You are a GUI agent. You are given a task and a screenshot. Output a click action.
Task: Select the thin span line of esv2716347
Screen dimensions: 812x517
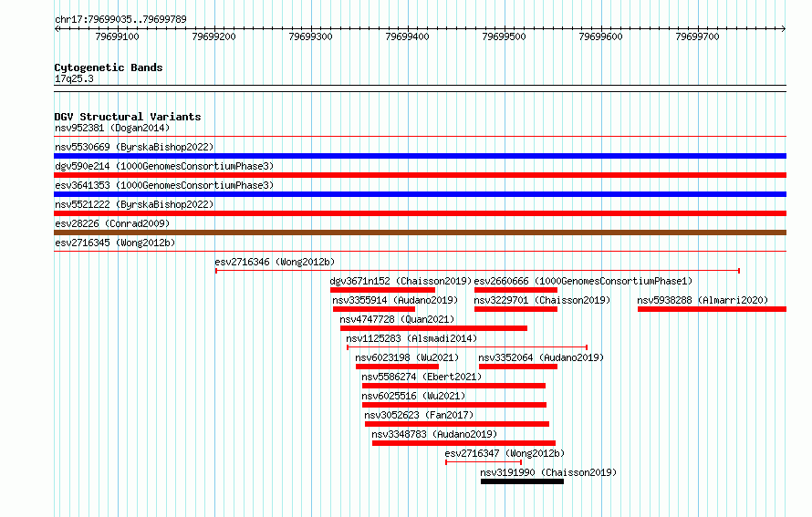[x=484, y=462]
